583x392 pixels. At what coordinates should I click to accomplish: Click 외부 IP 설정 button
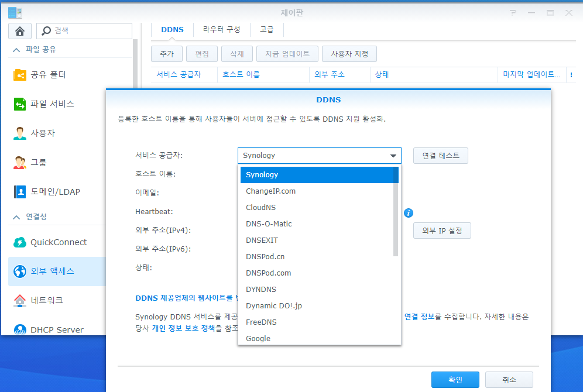pos(442,231)
